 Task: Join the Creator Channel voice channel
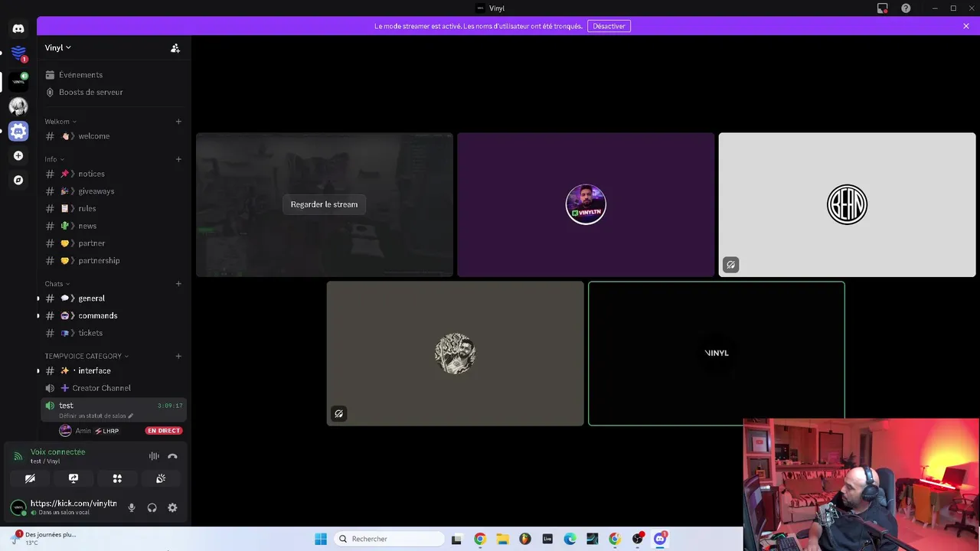click(113, 388)
